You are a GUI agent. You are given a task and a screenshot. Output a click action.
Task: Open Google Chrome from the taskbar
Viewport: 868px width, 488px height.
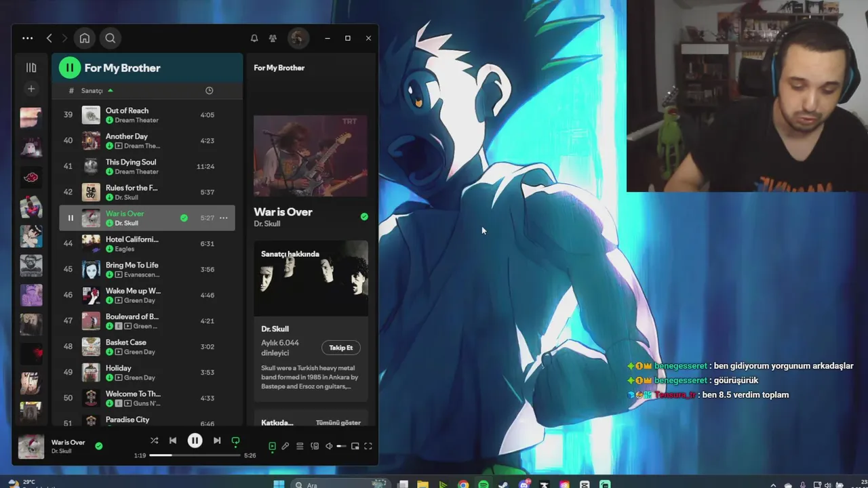[463, 484]
